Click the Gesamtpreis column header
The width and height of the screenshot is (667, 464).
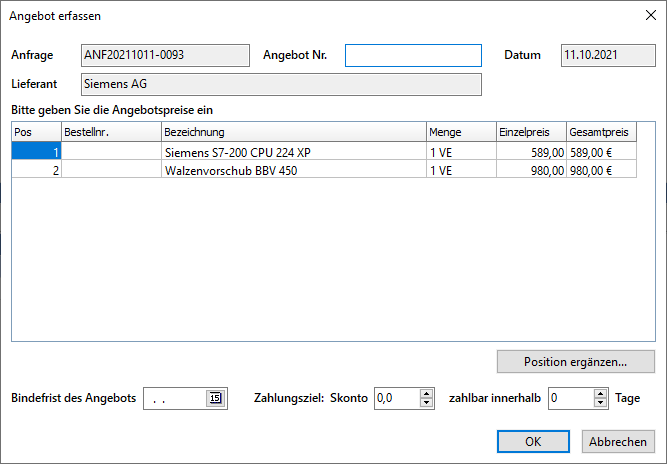point(601,132)
